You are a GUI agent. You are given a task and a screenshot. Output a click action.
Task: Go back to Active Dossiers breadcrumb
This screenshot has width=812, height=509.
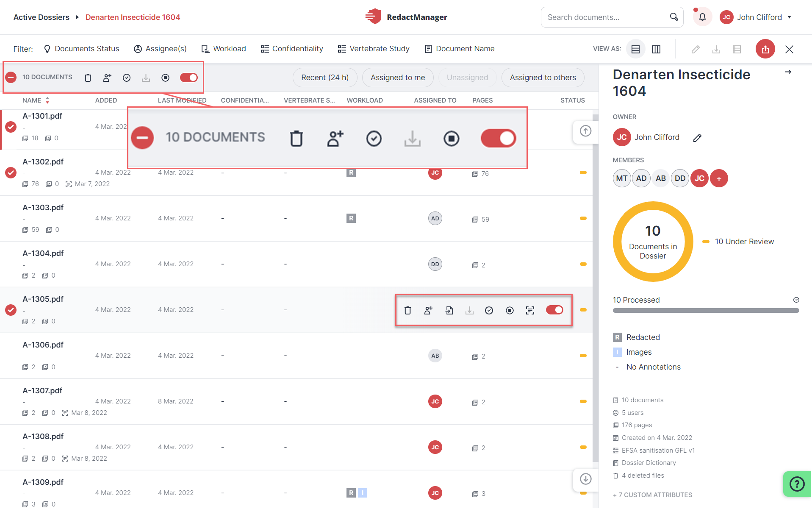[42, 17]
